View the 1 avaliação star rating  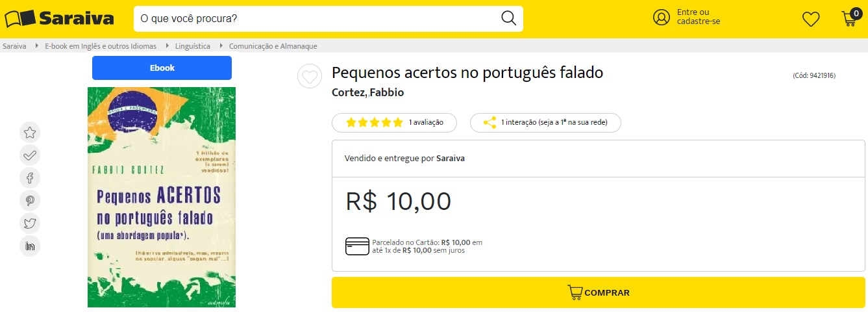(394, 123)
